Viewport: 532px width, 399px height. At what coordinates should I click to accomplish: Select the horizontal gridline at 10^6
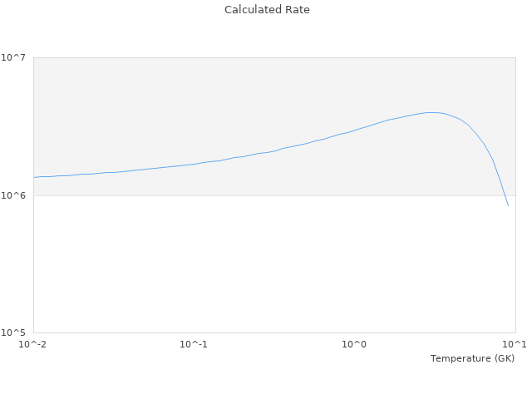249,195
